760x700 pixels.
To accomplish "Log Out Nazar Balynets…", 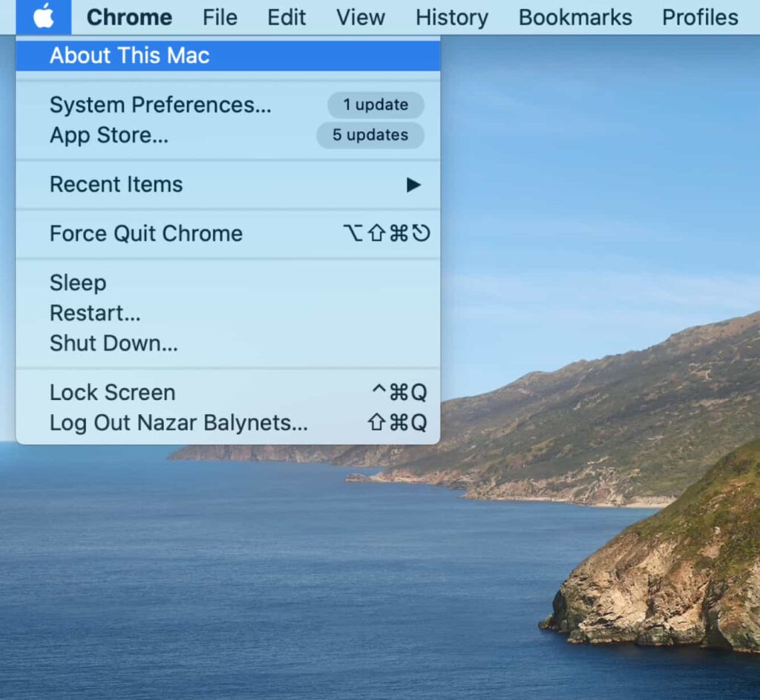I will pyautogui.click(x=228, y=422).
